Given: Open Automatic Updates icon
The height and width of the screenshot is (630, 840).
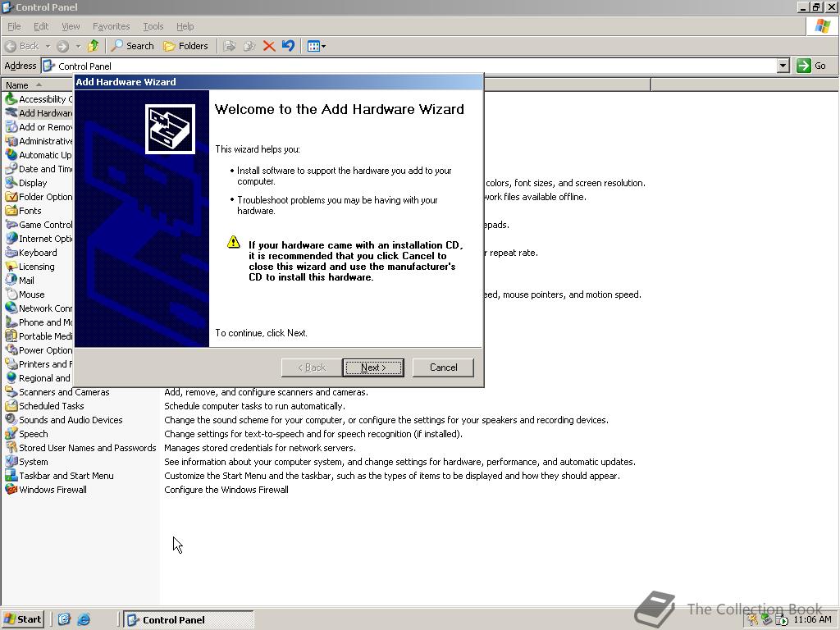Looking at the screenshot, I should coord(11,155).
